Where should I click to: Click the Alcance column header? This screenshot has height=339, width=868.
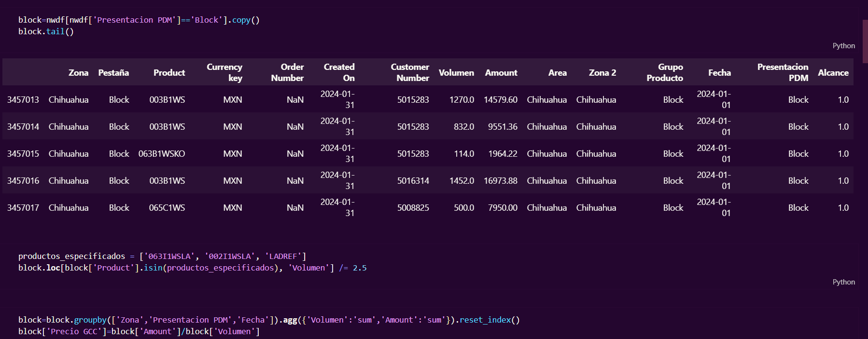tap(833, 73)
